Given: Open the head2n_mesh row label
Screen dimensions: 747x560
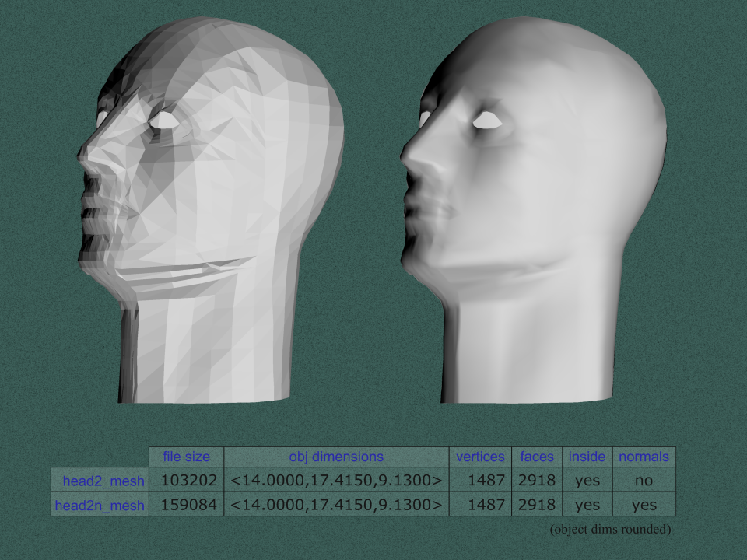Looking at the screenshot, I should [100, 506].
